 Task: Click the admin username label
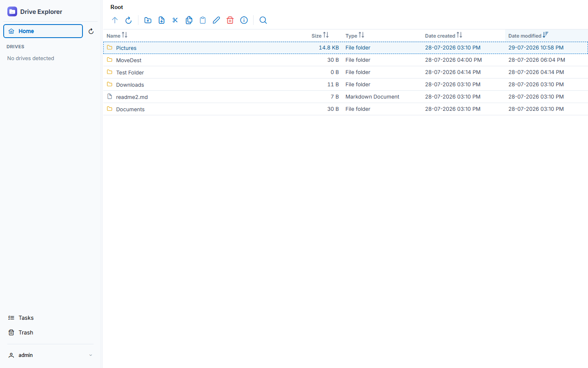coord(26,355)
